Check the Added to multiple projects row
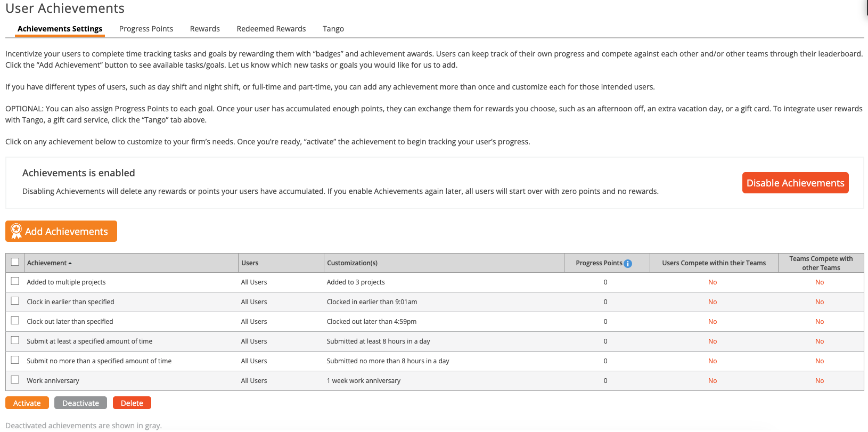The height and width of the screenshot is (432, 868). coord(15,281)
